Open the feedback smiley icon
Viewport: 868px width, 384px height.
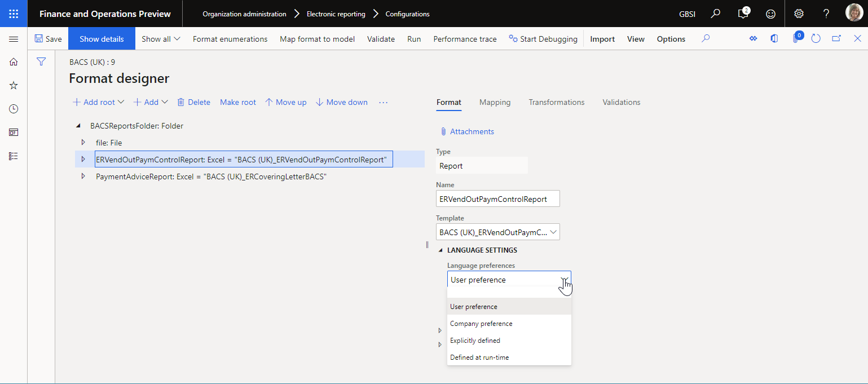(x=770, y=14)
